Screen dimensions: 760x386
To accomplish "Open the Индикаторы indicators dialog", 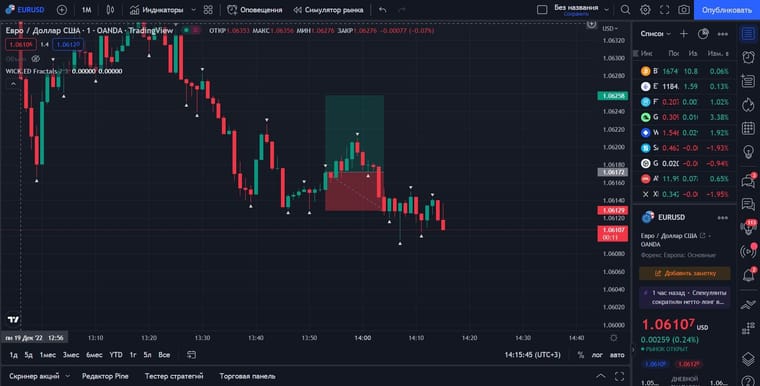I will tap(157, 10).
